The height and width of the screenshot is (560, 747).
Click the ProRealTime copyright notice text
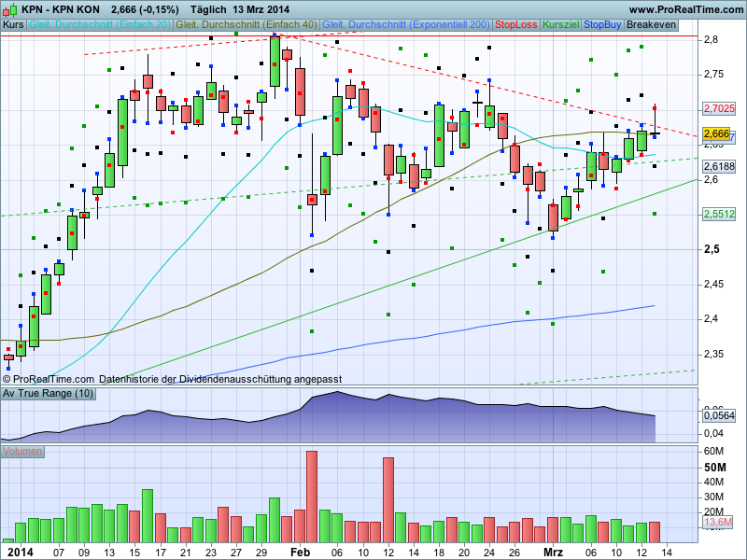pyautogui.click(x=172, y=380)
